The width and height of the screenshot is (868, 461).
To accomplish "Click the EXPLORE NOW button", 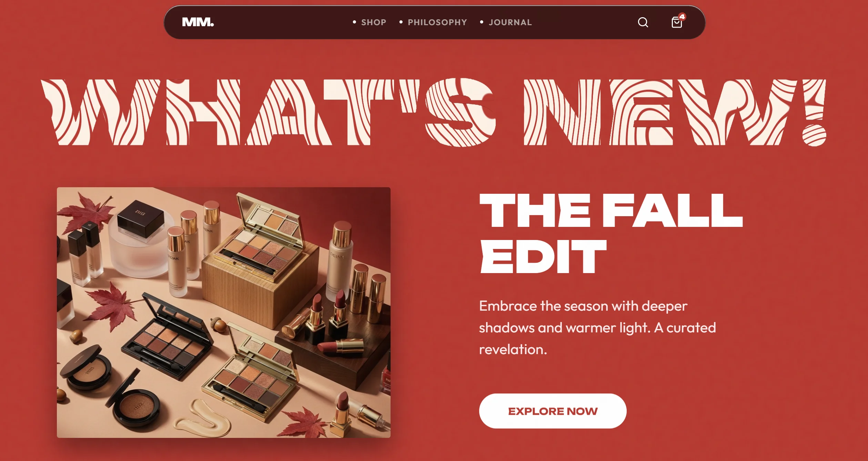I will tap(553, 411).
